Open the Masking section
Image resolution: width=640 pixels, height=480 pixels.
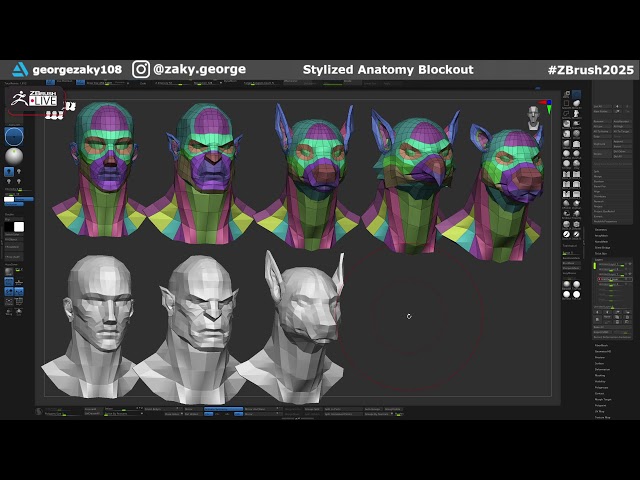pyautogui.click(x=600, y=375)
